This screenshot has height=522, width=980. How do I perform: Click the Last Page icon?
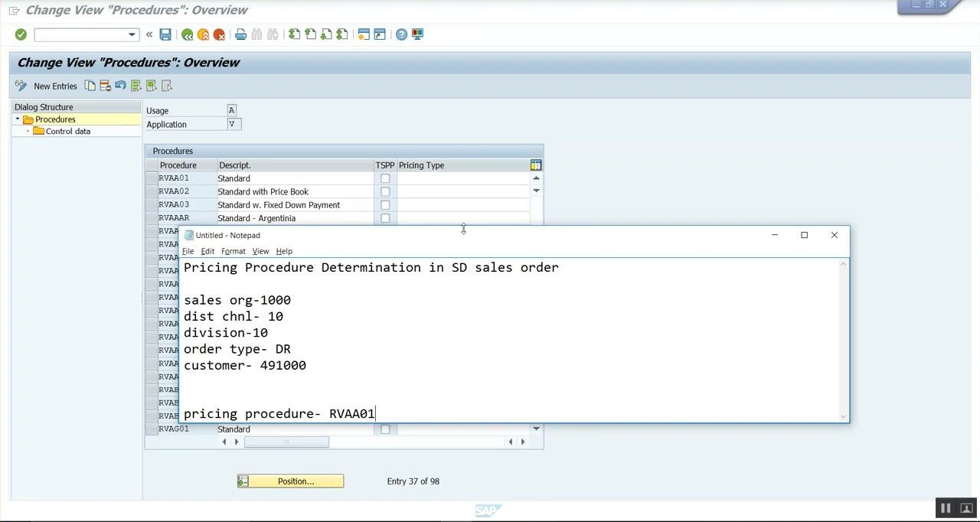click(x=342, y=34)
